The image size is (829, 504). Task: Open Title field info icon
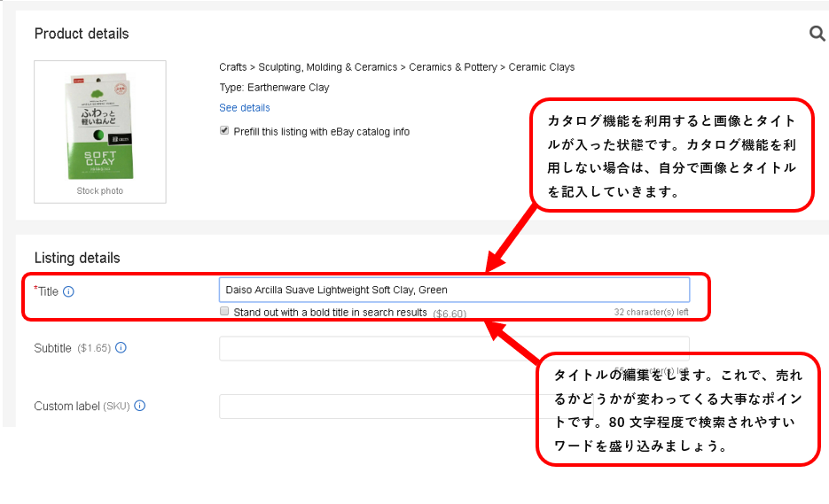pyautogui.click(x=69, y=291)
